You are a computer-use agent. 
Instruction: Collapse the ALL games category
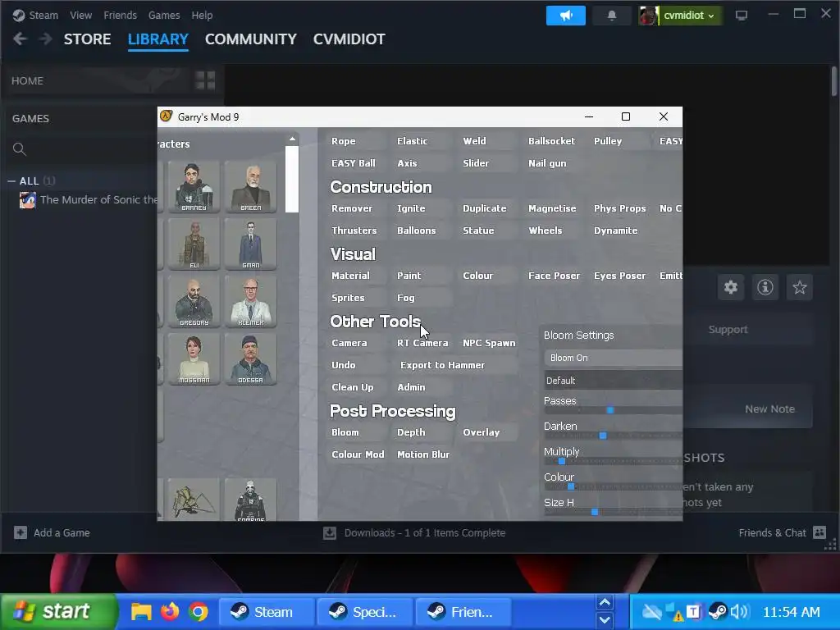click(x=11, y=181)
